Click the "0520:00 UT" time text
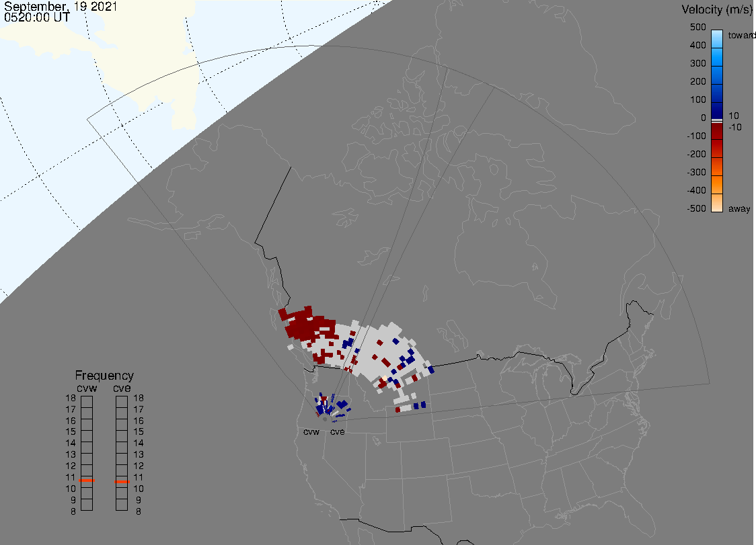Viewport: 756px width, 545px height. [x=36, y=18]
